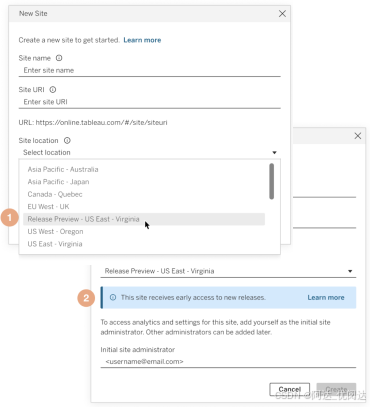This screenshot has width=370, height=407.
Task: Select US East - Virginia option
Action: (x=144, y=244)
